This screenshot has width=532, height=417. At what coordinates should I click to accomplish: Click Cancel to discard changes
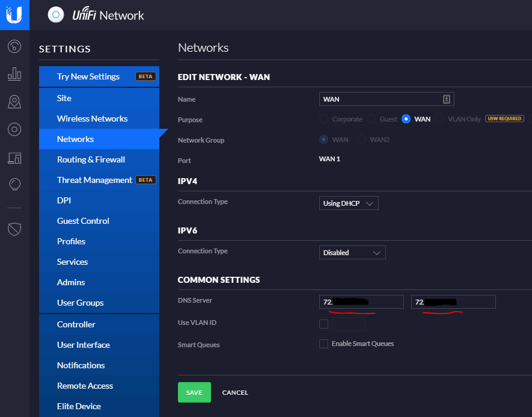pyautogui.click(x=235, y=392)
